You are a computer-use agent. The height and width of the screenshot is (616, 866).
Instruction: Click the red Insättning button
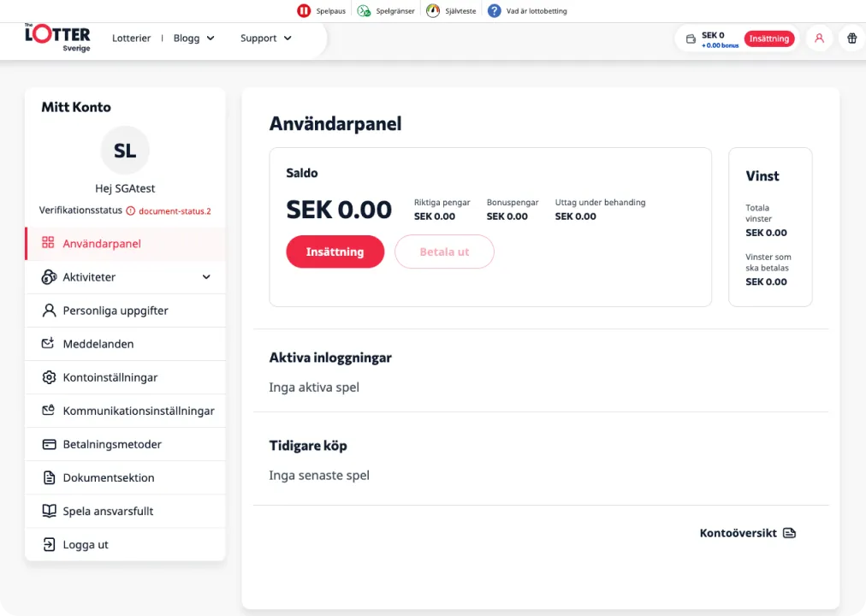[335, 252]
